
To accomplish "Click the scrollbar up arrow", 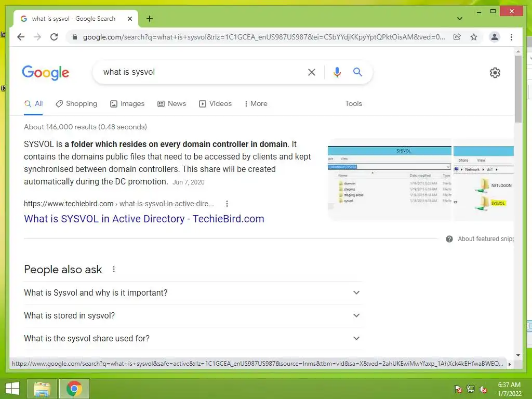I will tap(518, 51).
